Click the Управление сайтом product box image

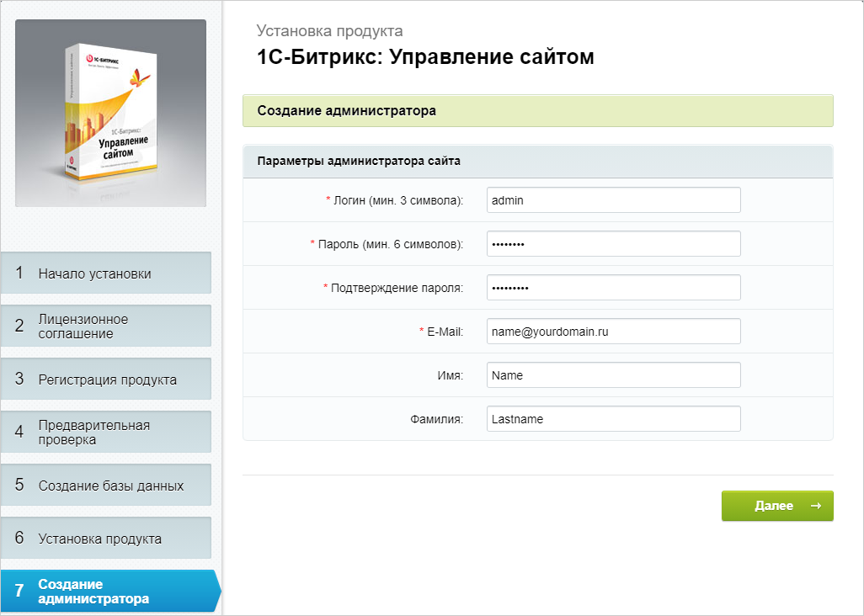point(109,114)
